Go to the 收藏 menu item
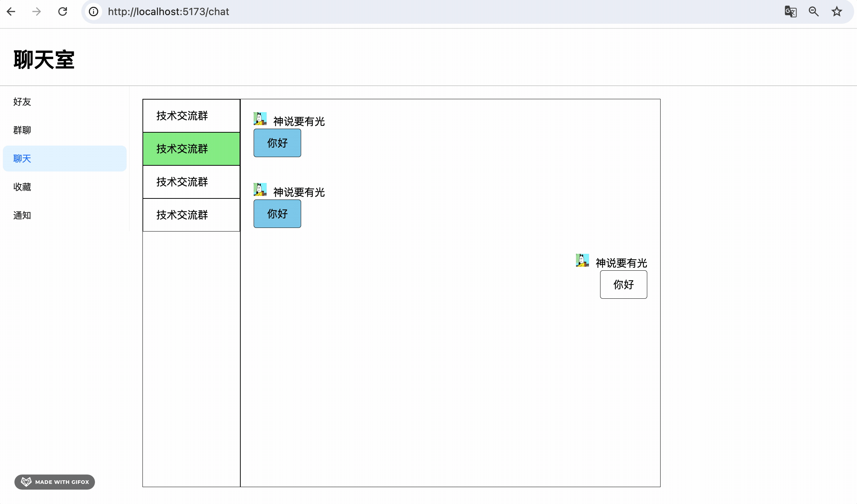Screen dimensions: 857x504 click(22, 187)
